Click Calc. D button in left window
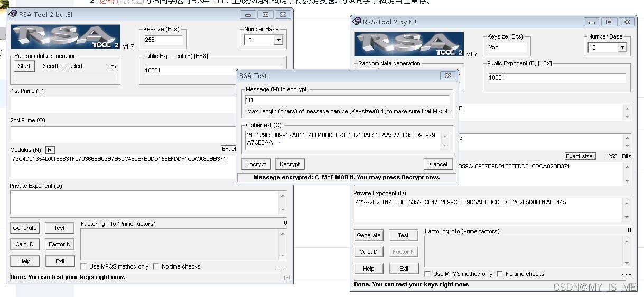The width and height of the screenshot is (644, 297). coord(25,244)
